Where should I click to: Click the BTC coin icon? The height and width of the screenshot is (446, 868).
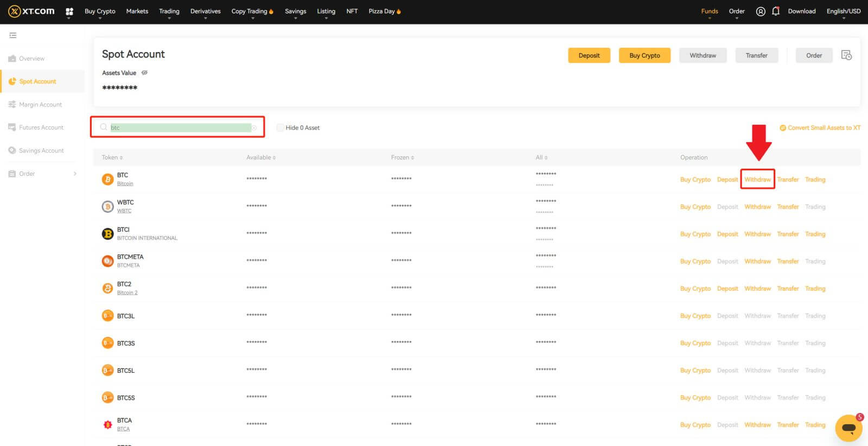pyautogui.click(x=107, y=179)
